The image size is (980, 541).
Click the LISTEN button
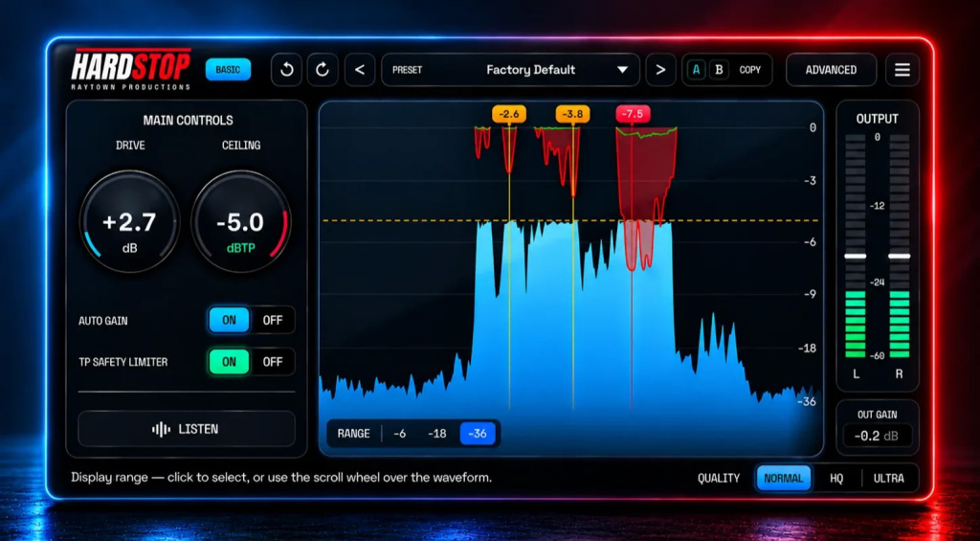187,429
